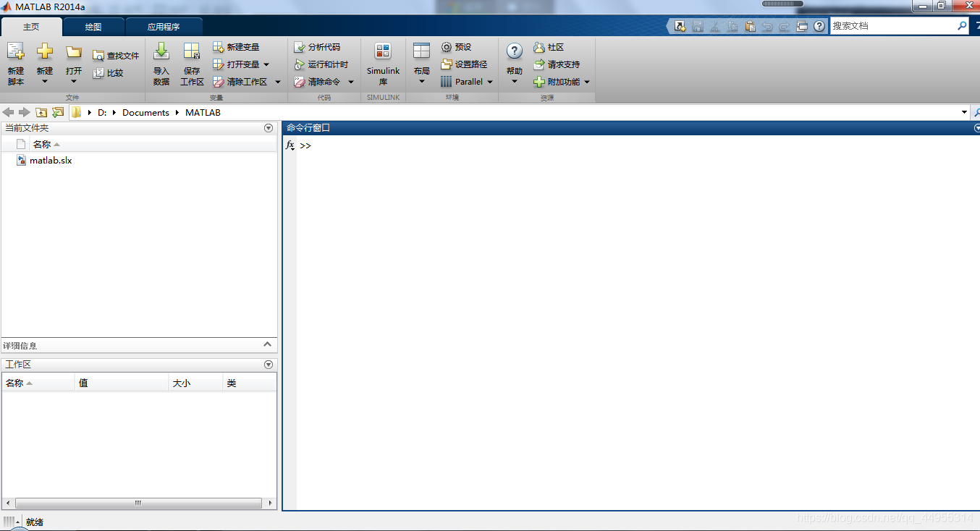Viewport: 980px width, 531px height.
Task: Sort workspace by 值 column
Action: [122, 383]
